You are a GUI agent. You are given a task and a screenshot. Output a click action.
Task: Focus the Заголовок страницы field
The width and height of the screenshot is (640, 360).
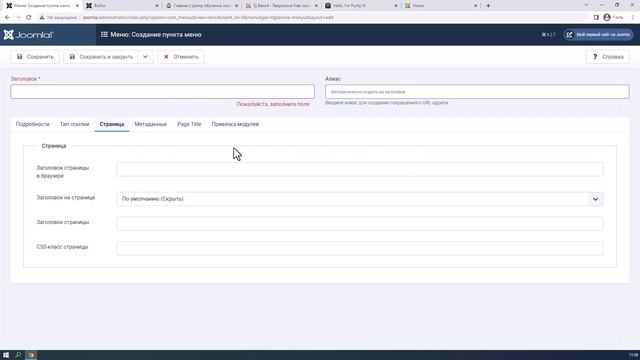360,224
